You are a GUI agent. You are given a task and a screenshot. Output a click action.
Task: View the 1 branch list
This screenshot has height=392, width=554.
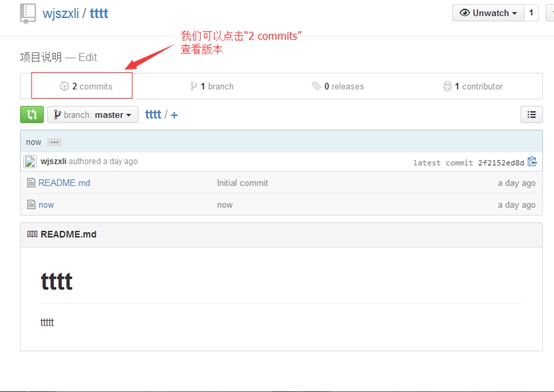pos(212,86)
